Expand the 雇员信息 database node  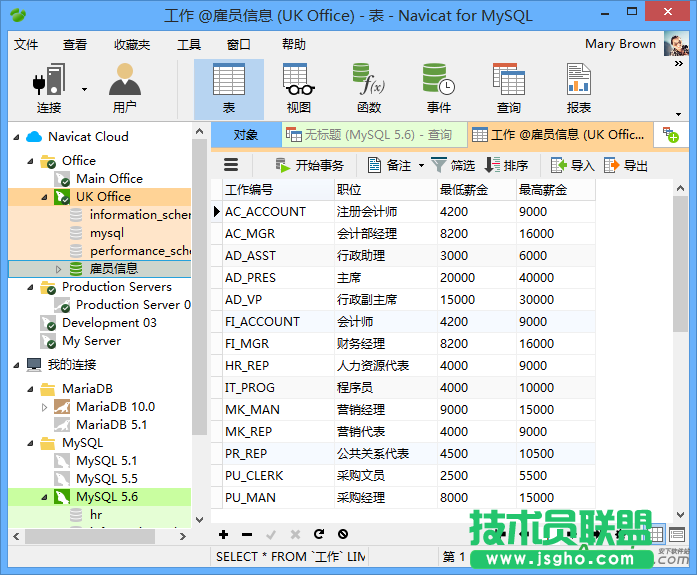pos(59,269)
